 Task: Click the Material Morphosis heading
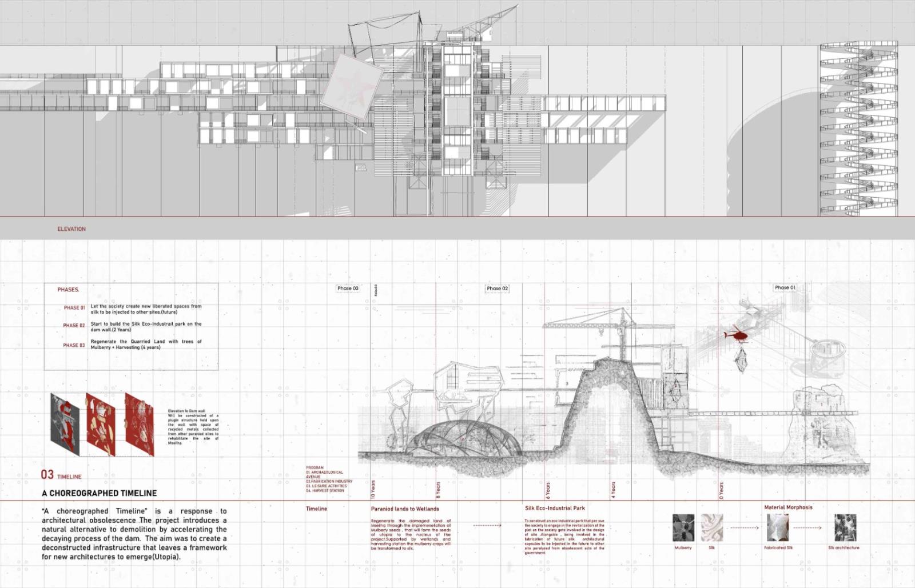click(x=788, y=507)
